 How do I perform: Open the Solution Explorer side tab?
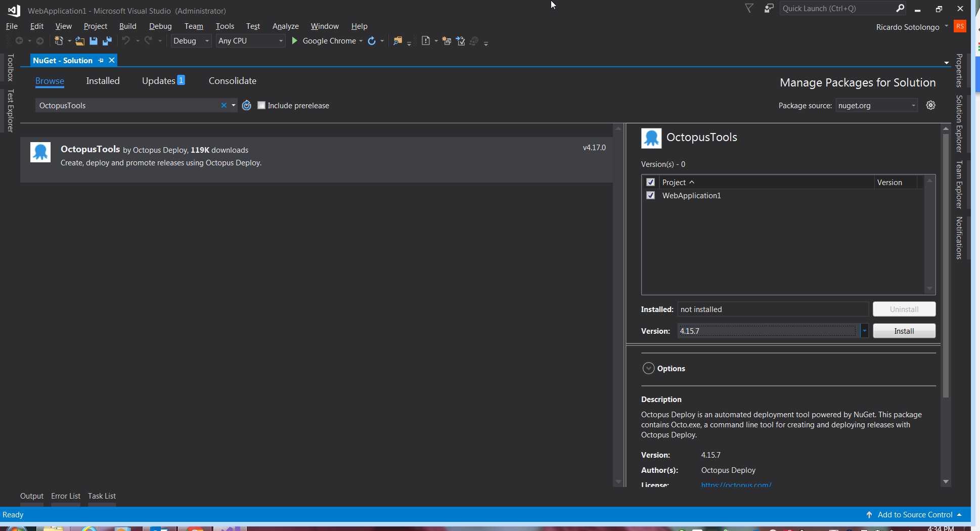[x=959, y=123]
